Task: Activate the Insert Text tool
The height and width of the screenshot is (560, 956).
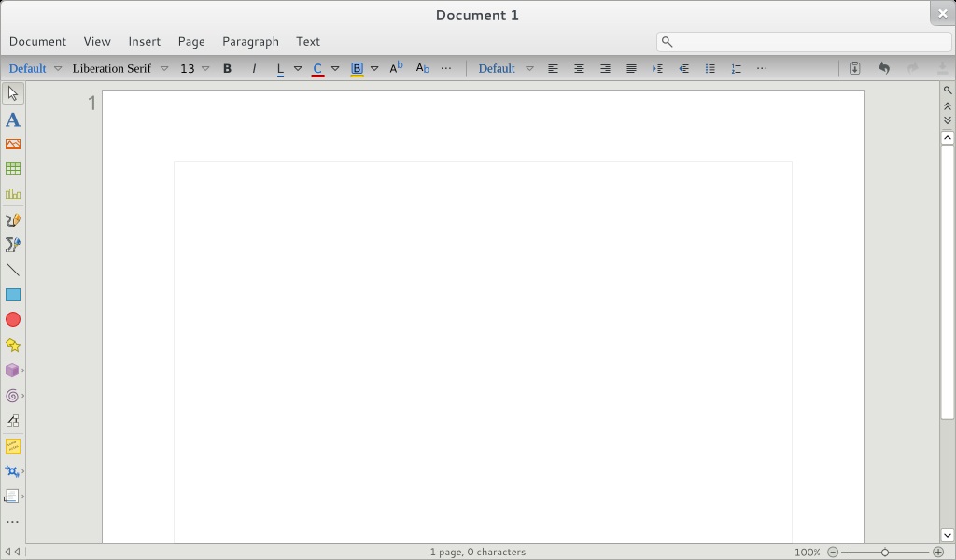Action: pyautogui.click(x=12, y=119)
